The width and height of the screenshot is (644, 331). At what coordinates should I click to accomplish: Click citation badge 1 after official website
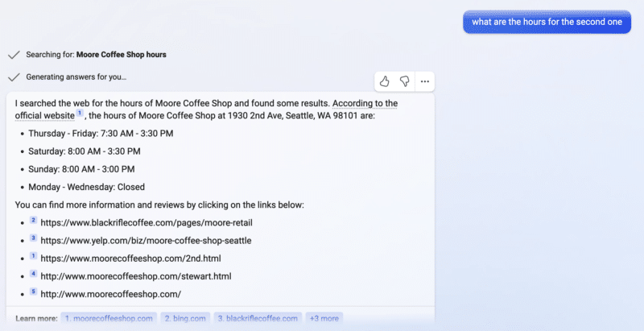(x=80, y=113)
